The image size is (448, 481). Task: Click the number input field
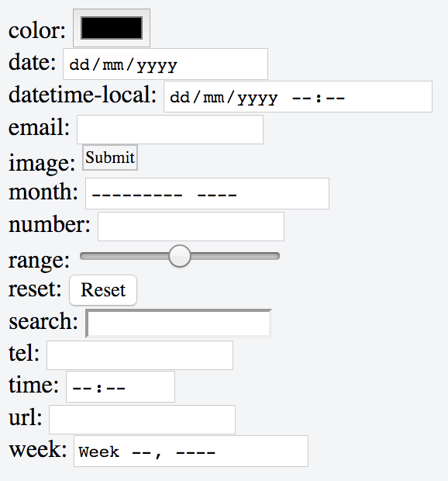click(x=191, y=227)
